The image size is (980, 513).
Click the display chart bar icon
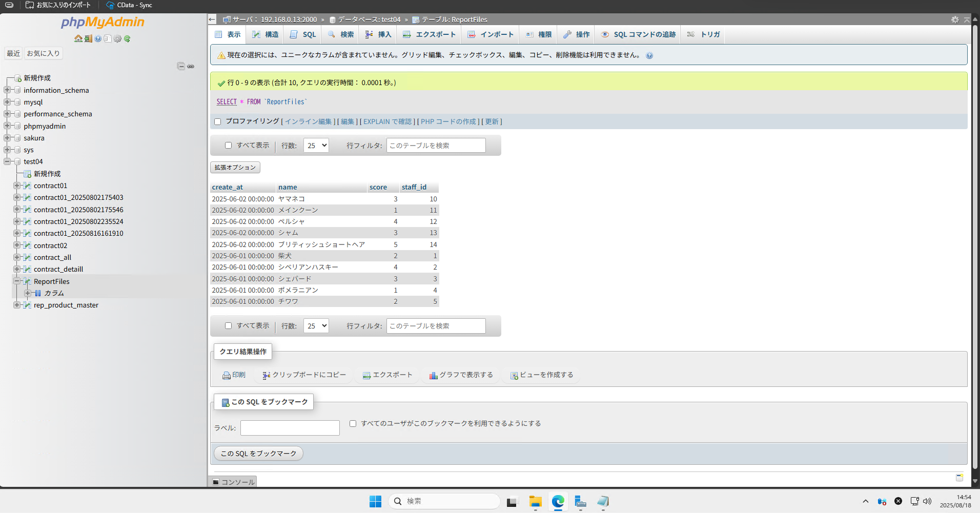pyautogui.click(x=434, y=376)
